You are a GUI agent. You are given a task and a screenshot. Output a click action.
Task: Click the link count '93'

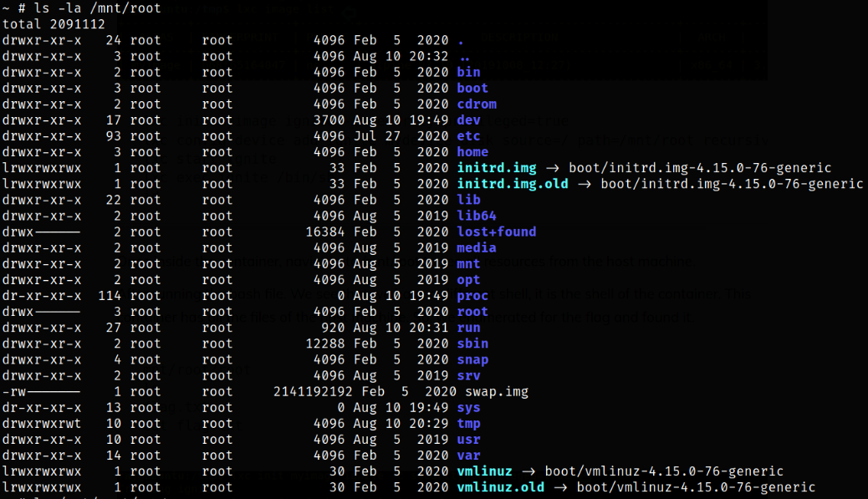point(114,136)
